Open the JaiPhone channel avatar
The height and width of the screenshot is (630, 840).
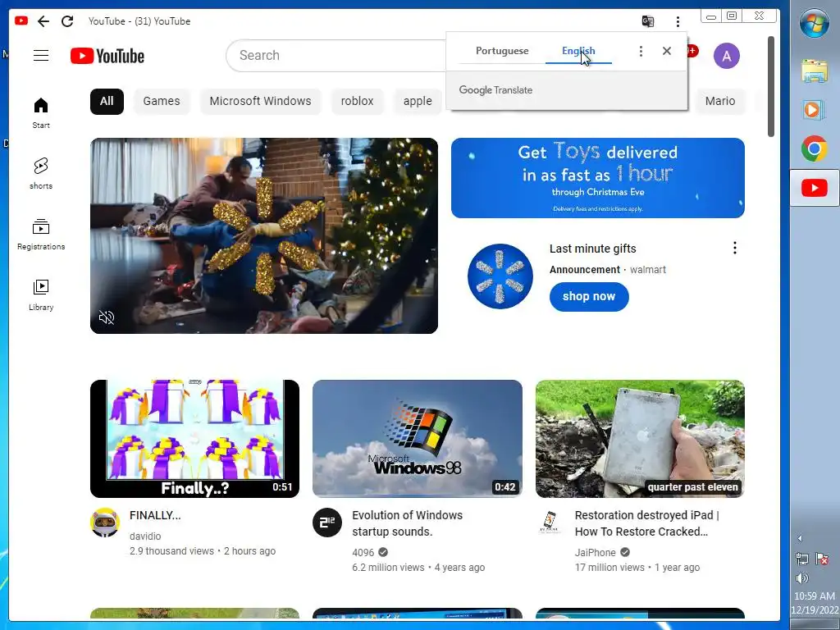click(550, 523)
